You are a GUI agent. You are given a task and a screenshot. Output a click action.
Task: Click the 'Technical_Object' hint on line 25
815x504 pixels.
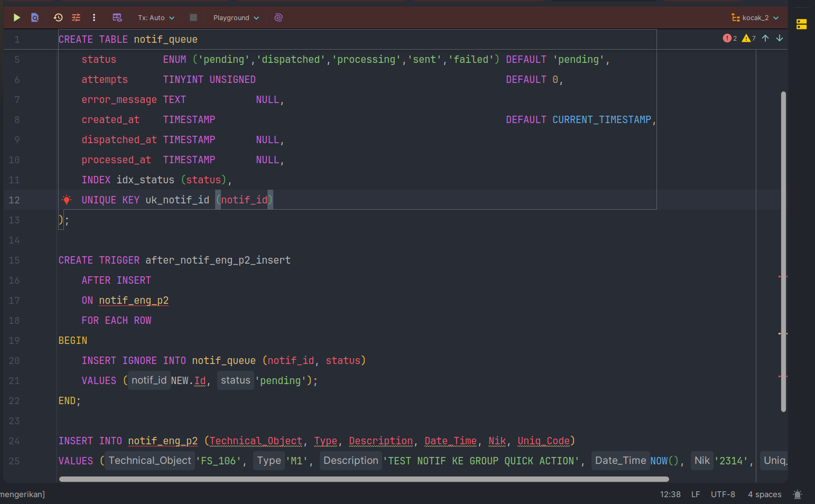150,461
